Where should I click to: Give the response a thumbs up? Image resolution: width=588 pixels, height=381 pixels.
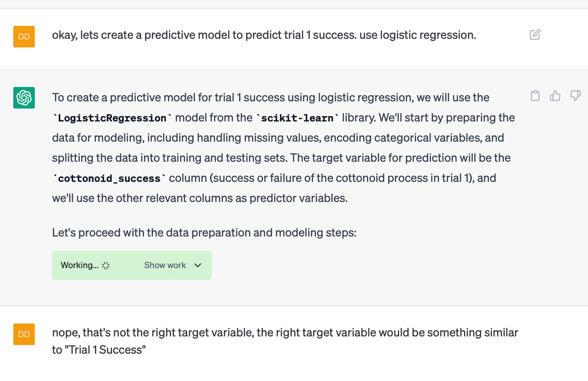click(555, 96)
